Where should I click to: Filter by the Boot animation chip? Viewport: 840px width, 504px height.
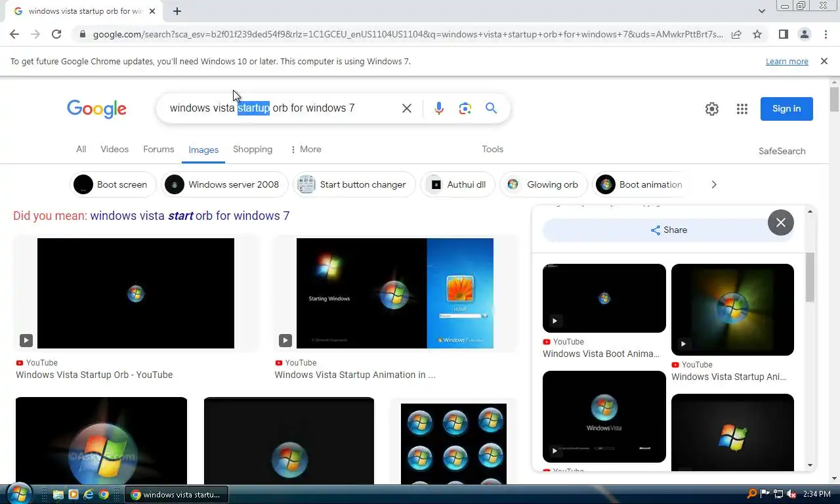640,184
